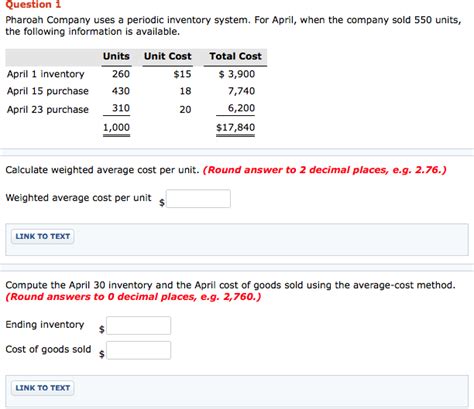This screenshot has height=409, width=474.
Task: Click the 20 unit cost cell
Action: 185,109
